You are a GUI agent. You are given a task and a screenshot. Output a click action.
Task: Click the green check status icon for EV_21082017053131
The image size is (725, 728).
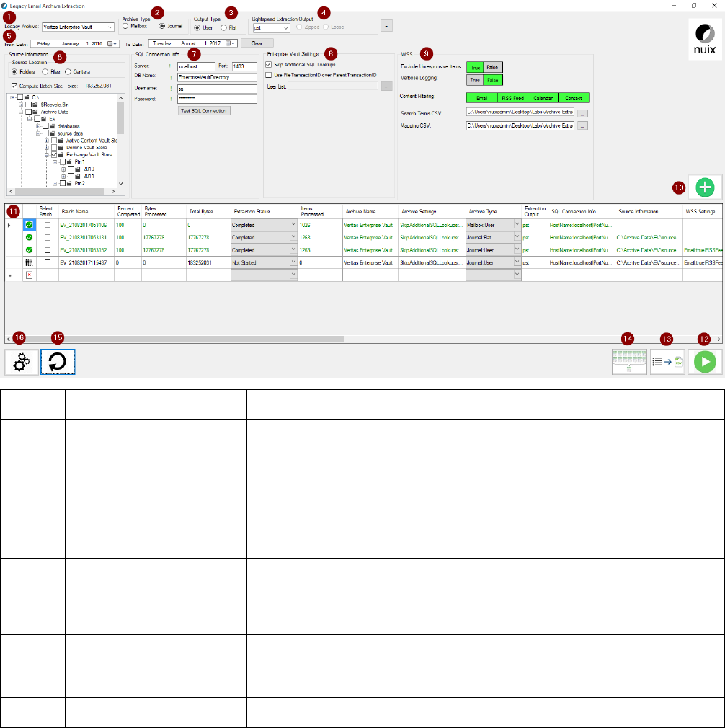click(30, 237)
